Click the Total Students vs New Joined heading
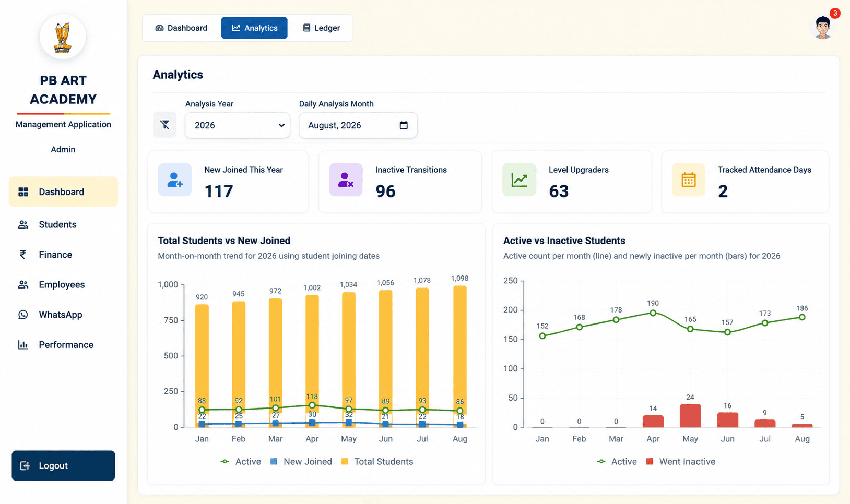The width and height of the screenshot is (850, 504). tap(224, 241)
